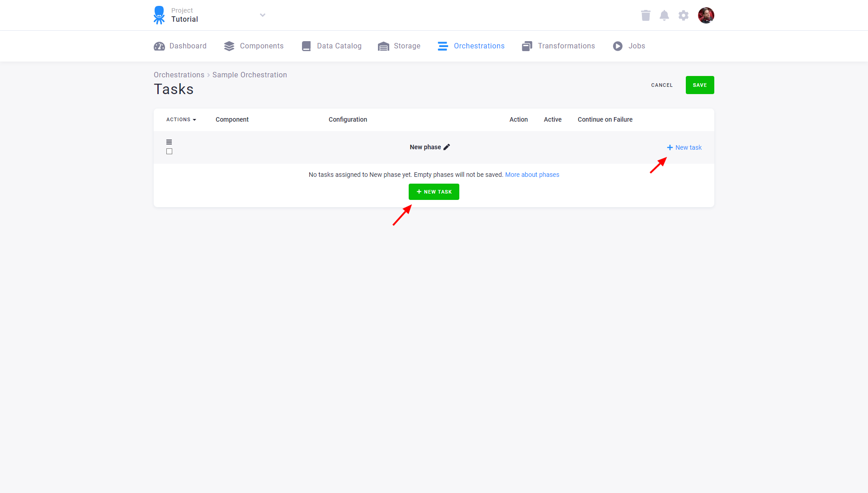Open the trash for deleted configurations
868x493 pixels.
(646, 15)
